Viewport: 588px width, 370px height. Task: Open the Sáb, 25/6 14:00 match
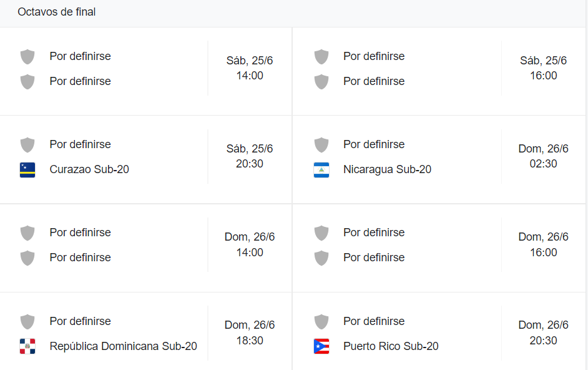(x=146, y=71)
